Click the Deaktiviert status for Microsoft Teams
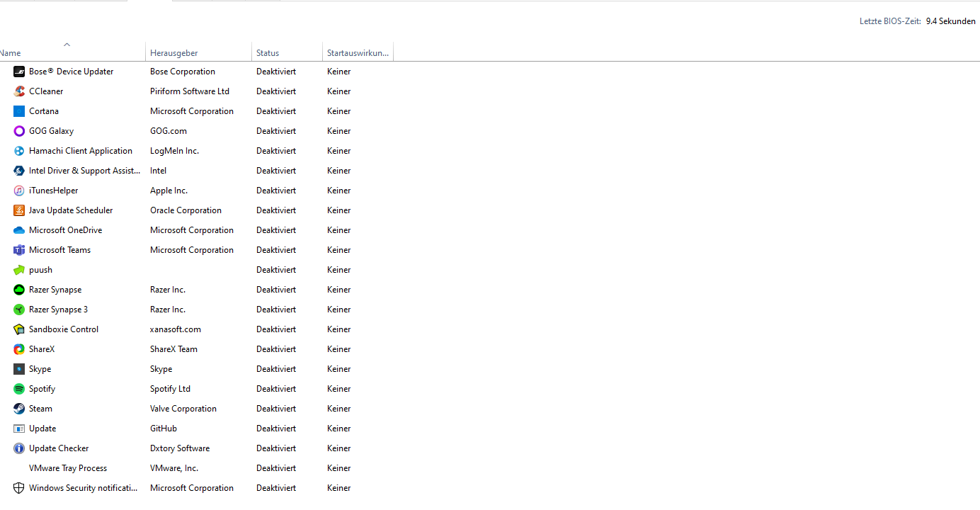This screenshot has width=980, height=510. tap(276, 250)
